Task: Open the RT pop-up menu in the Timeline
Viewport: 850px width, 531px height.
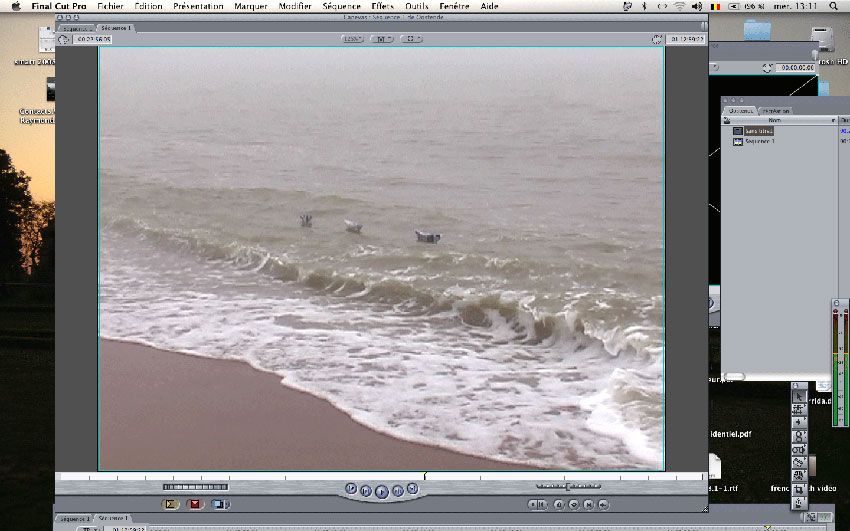Action: [x=89, y=528]
